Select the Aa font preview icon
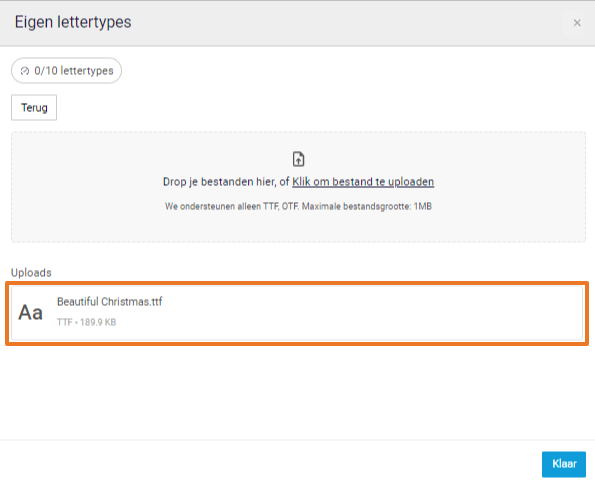The width and height of the screenshot is (595, 487). tap(30, 313)
